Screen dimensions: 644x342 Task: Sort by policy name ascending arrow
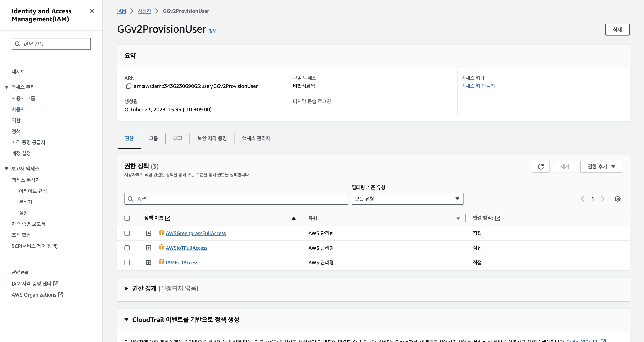[294, 218]
